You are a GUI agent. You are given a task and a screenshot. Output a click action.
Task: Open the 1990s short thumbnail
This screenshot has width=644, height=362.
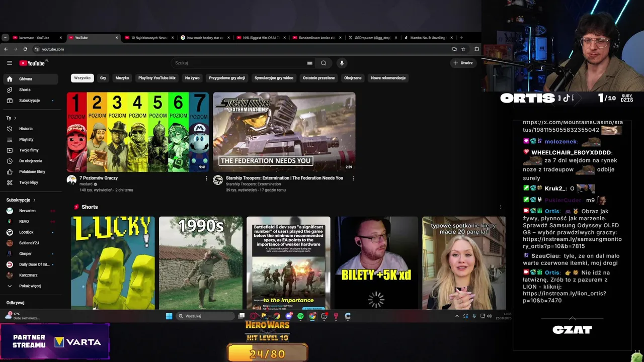coord(201,263)
